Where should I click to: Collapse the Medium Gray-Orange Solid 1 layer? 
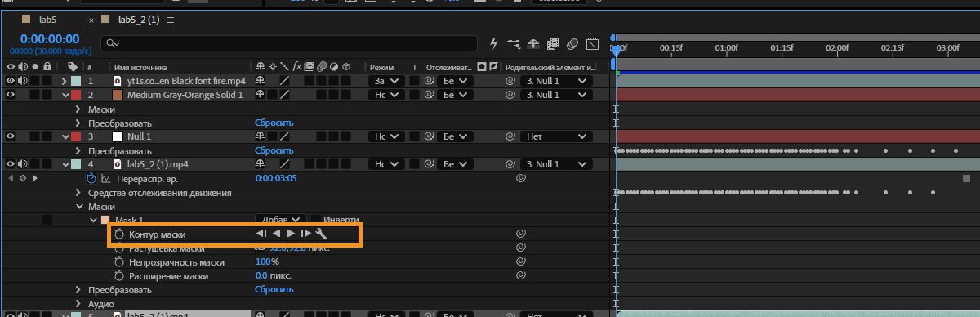point(65,95)
